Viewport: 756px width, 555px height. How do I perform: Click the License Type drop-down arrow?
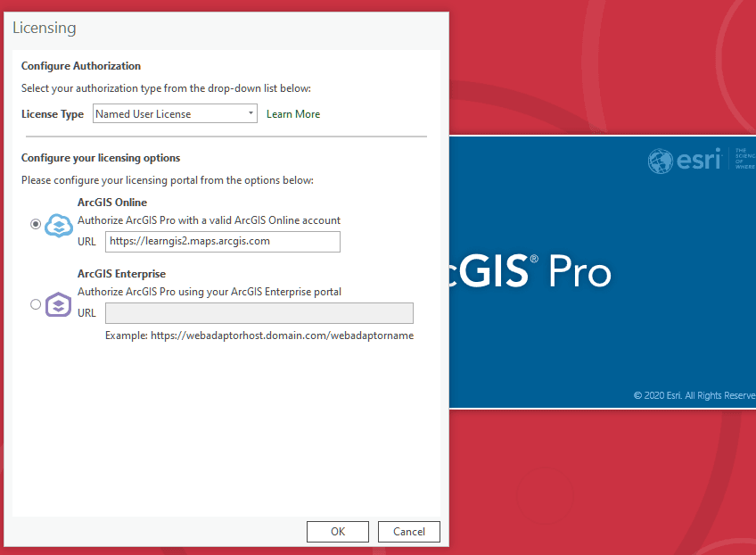pos(251,114)
